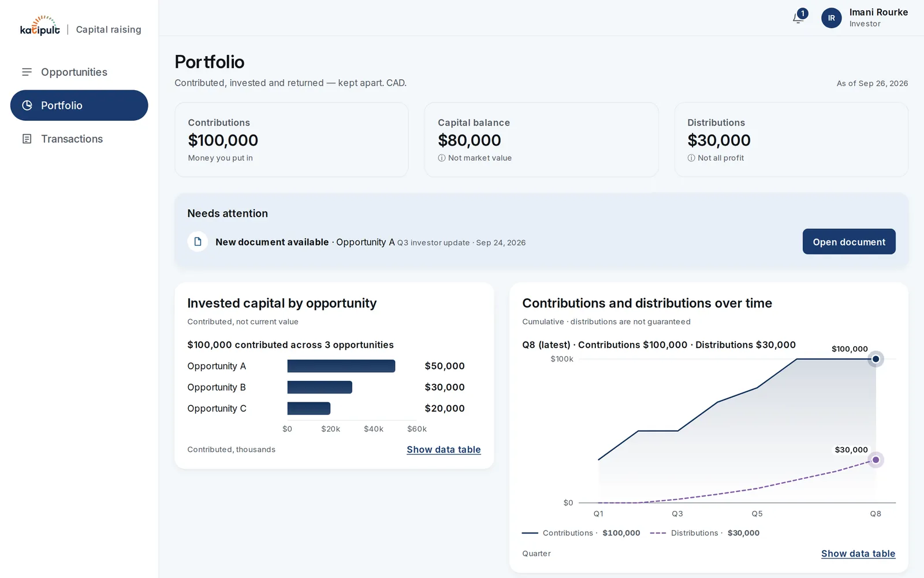Click the '$100,000 contributed across 3 opportunities' text
Viewport: 924px width, 578px height.
pyautogui.click(x=290, y=345)
